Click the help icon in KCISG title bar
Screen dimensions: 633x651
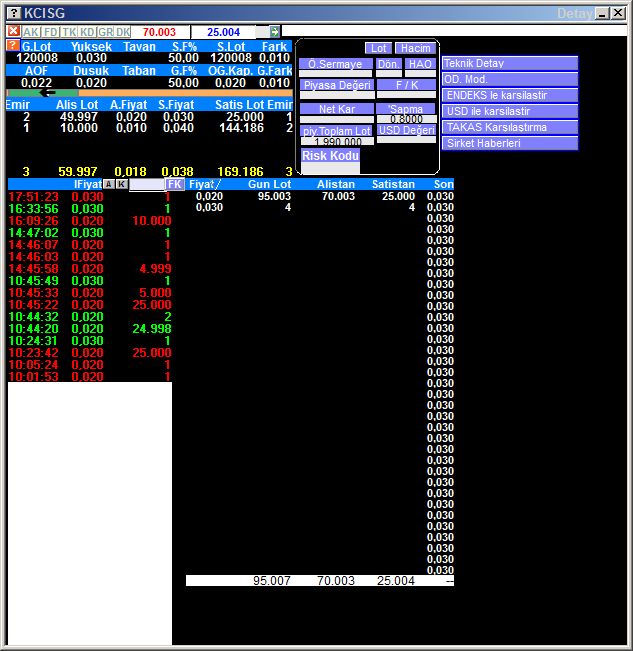pos(14,13)
